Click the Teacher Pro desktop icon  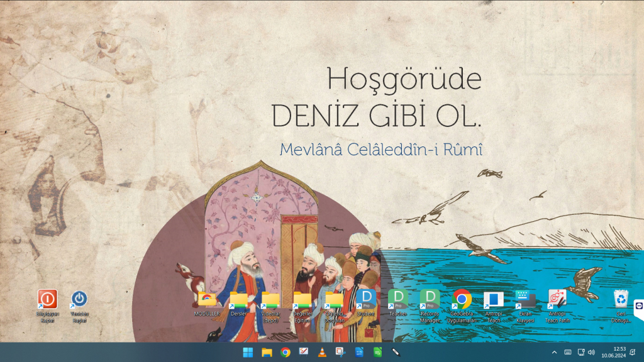pyautogui.click(x=397, y=298)
